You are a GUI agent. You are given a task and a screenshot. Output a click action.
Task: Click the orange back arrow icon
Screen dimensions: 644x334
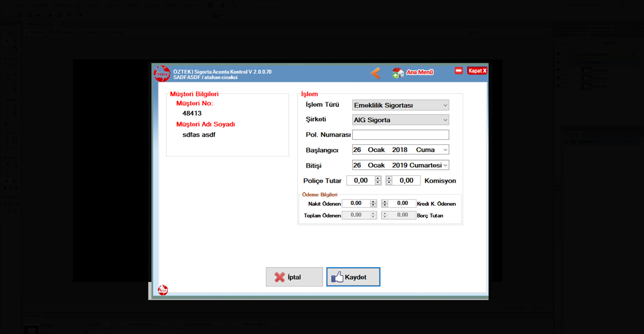click(x=375, y=73)
